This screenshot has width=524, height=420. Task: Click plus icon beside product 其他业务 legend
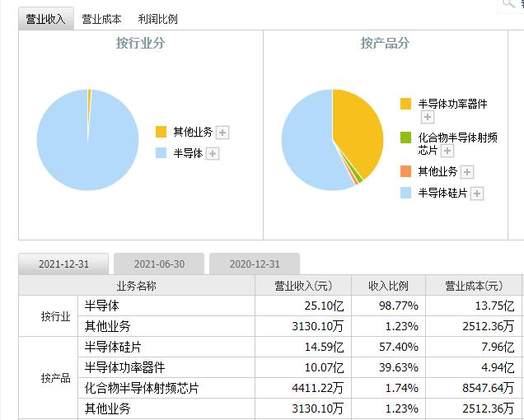pyautogui.click(x=467, y=172)
